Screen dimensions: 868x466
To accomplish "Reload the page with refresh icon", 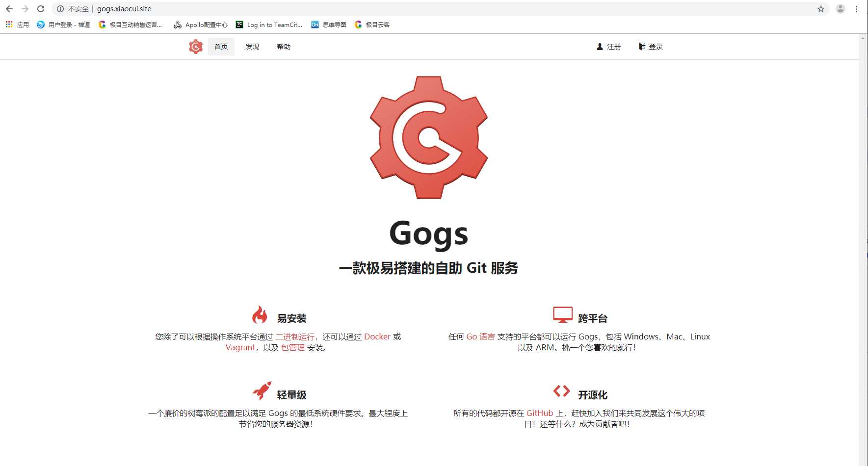I will pyautogui.click(x=41, y=9).
